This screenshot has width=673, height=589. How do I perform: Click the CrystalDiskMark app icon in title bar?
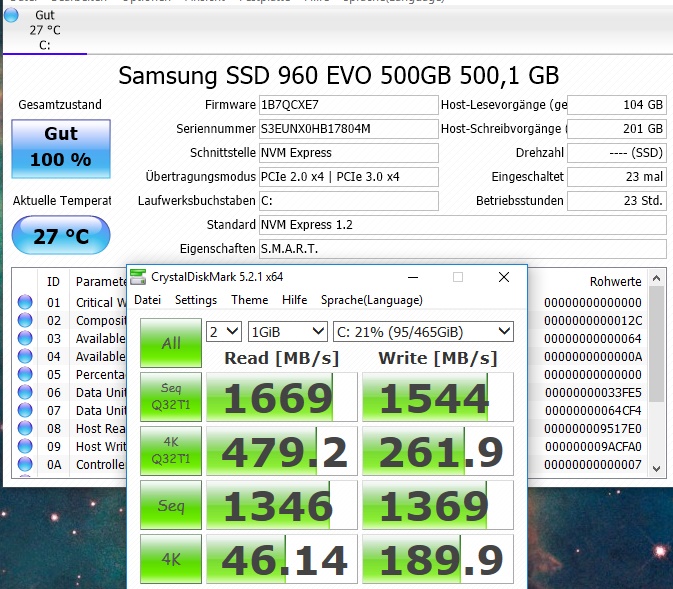138,277
